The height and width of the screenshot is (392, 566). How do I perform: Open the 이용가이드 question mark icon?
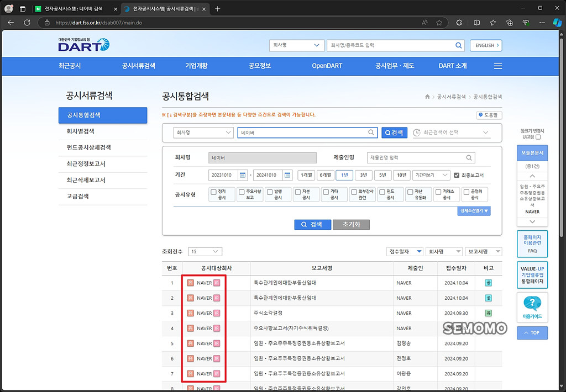point(532,303)
